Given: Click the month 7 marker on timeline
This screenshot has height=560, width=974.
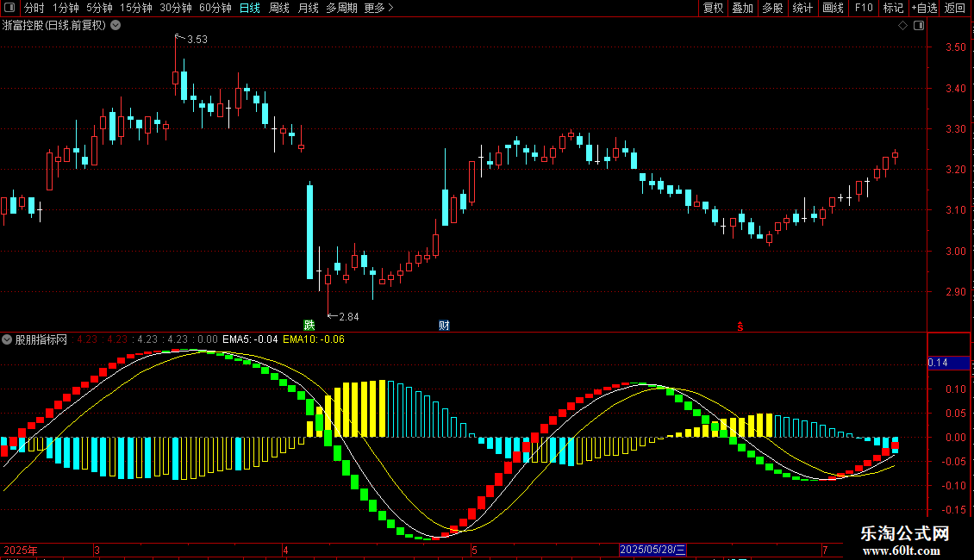Looking at the screenshot, I should tap(825, 551).
